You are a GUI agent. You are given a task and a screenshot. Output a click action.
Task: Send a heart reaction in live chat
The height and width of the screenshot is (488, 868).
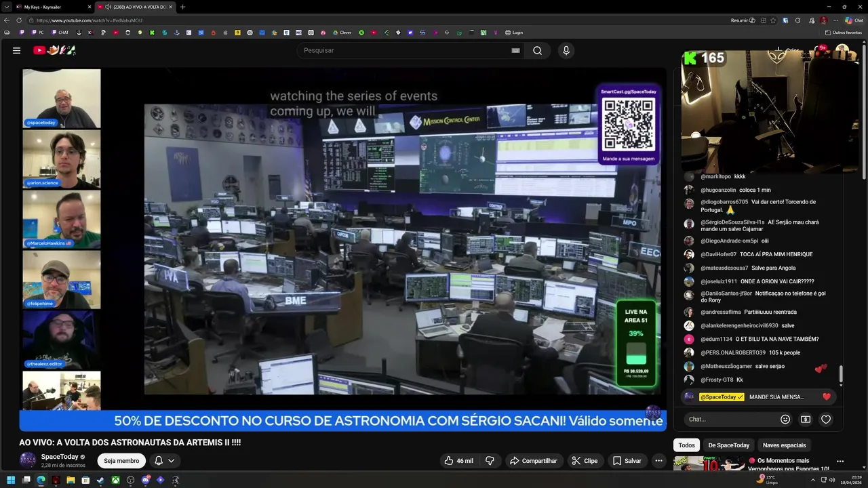[x=826, y=419]
